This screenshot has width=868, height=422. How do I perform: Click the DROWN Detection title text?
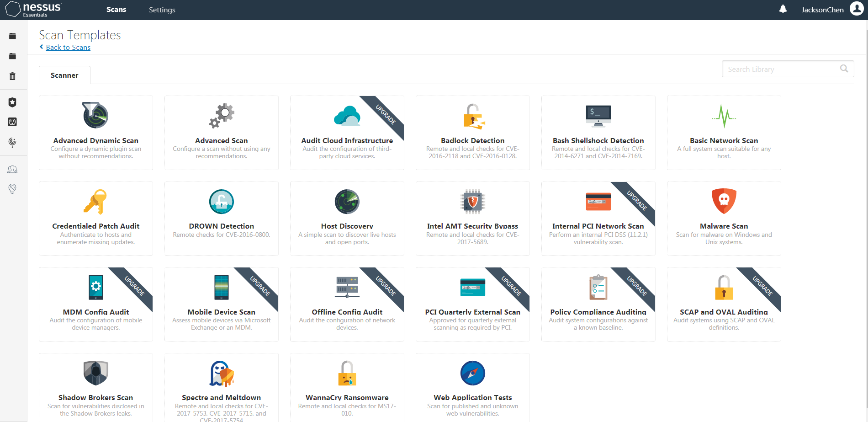click(222, 226)
